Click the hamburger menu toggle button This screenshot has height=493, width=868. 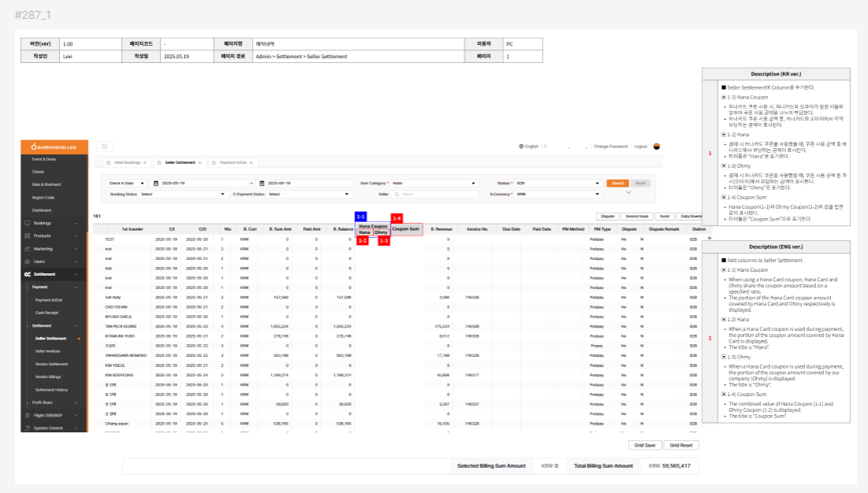click(106, 146)
